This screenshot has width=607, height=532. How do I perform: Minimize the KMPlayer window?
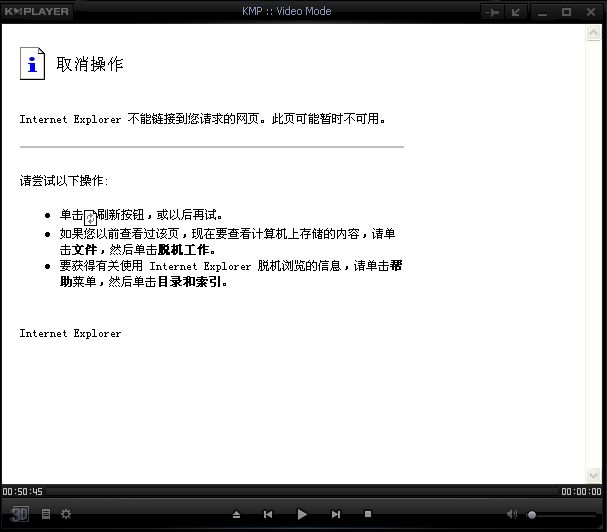pyautogui.click(x=542, y=12)
